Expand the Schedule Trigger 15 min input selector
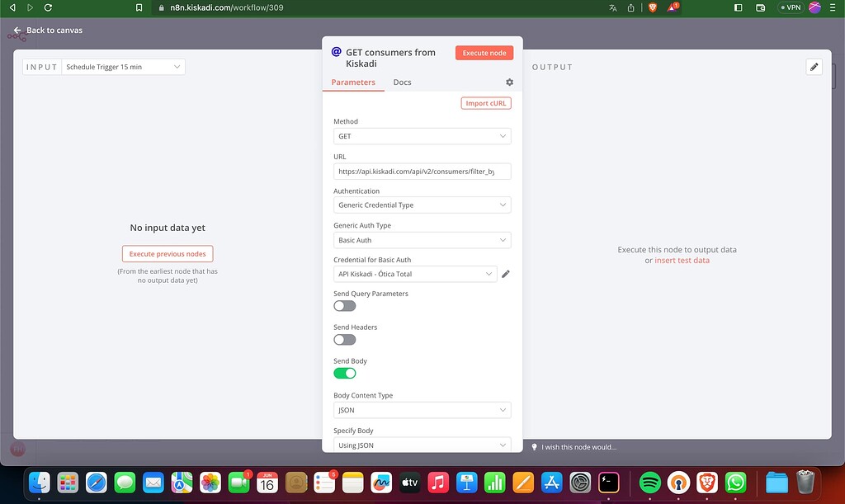 [124, 67]
